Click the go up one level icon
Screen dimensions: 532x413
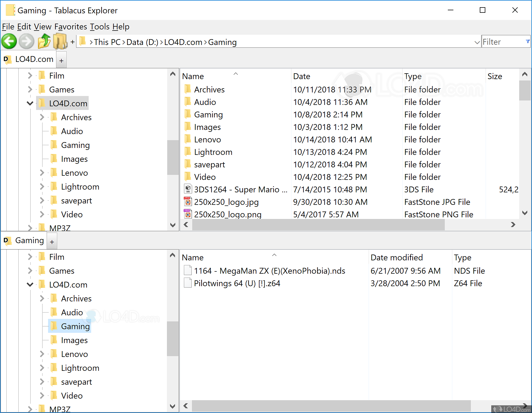(x=44, y=41)
